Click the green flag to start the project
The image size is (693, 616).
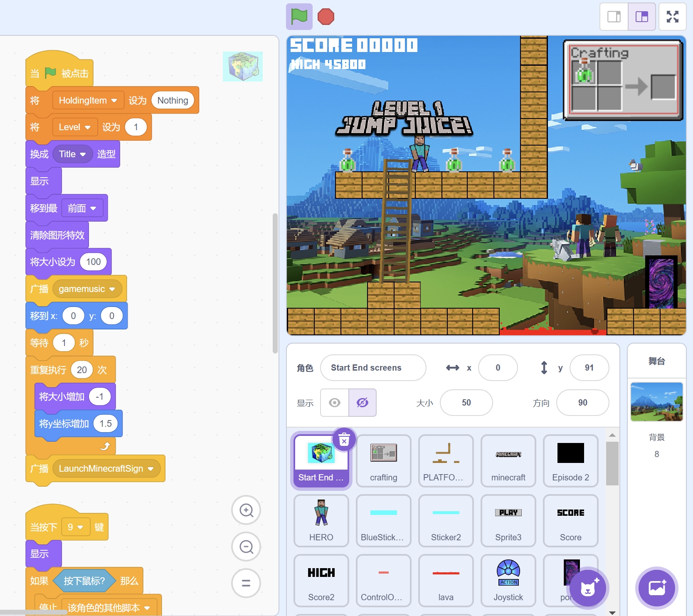(x=299, y=17)
